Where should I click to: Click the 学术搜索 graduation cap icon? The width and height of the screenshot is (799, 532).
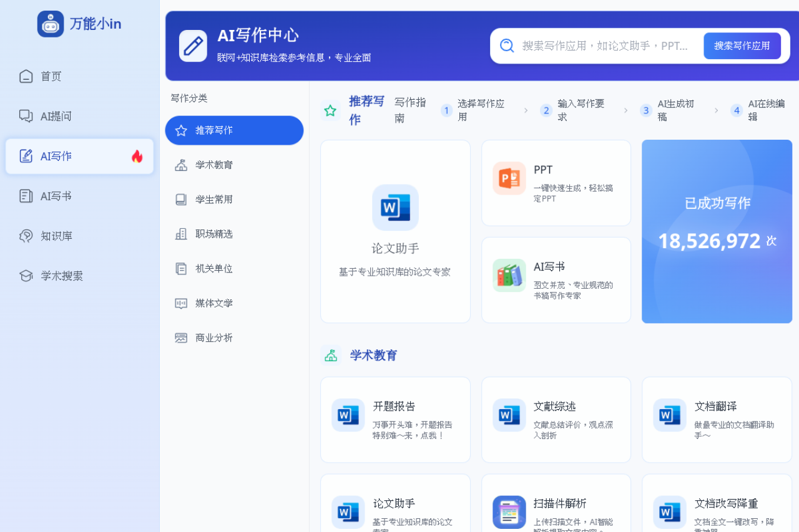click(26, 276)
